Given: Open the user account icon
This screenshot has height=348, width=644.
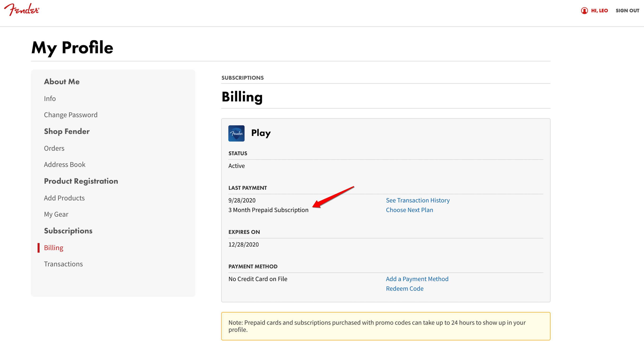Looking at the screenshot, I should click(584, 10).
